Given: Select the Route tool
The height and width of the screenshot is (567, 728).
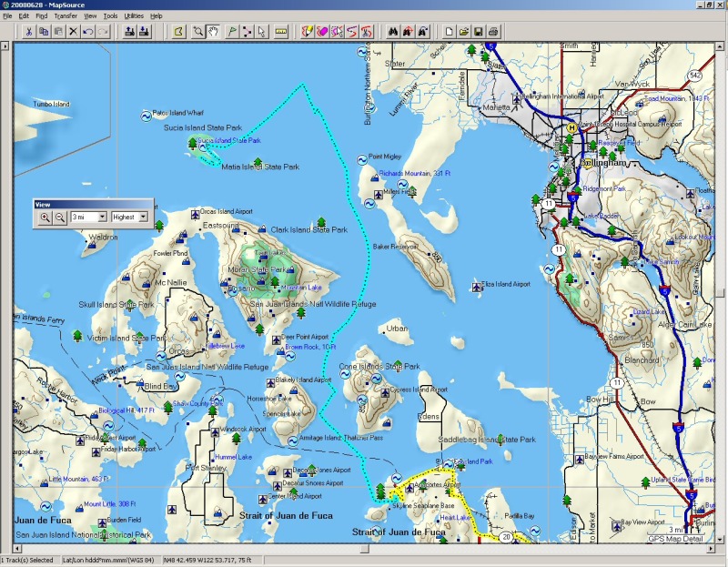Looking at the screenshot, I should coord(247,32).
